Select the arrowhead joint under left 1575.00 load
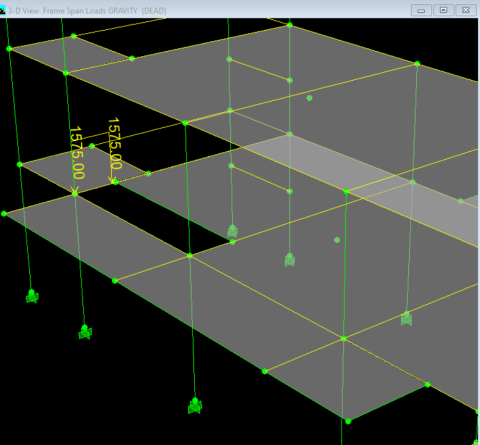 coord(75,193)
